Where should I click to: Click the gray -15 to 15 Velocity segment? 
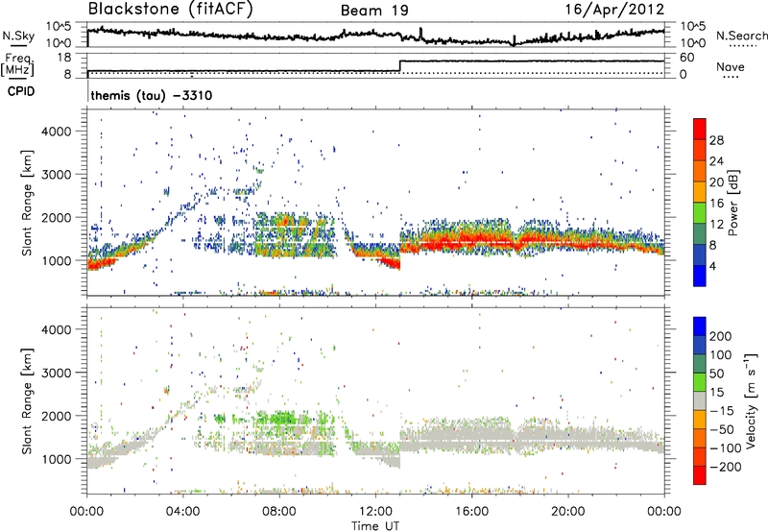pyautogui.click(x=700, y=400)
